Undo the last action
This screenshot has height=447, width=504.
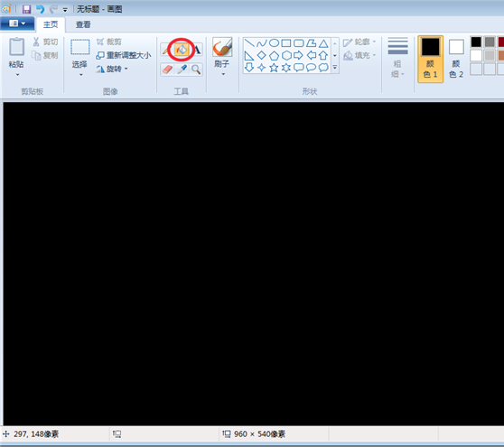pyautogui.click(x=40, y=9)
